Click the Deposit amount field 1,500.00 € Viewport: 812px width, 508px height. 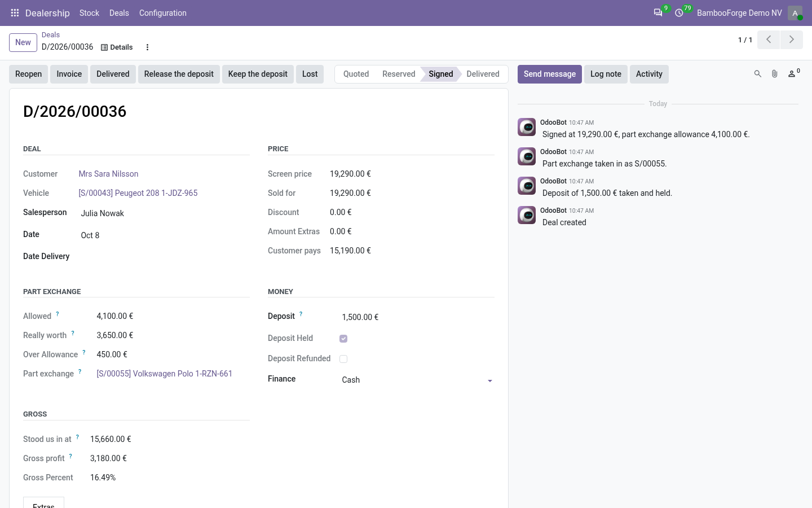coord(417,317)
